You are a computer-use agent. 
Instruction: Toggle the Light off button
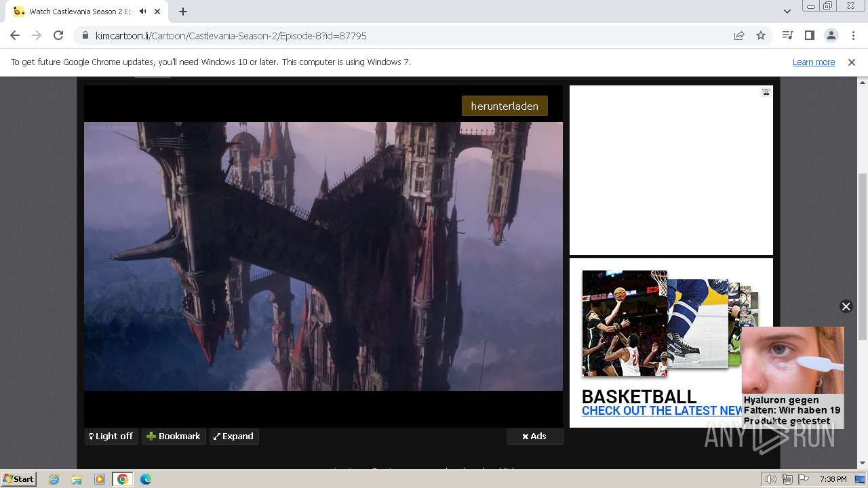[111, 436]
